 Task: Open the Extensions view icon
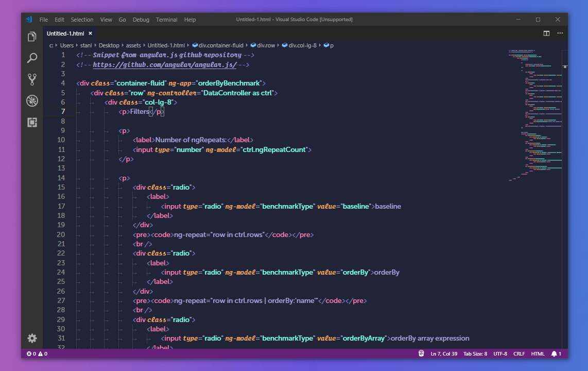(x=32, y=122)
